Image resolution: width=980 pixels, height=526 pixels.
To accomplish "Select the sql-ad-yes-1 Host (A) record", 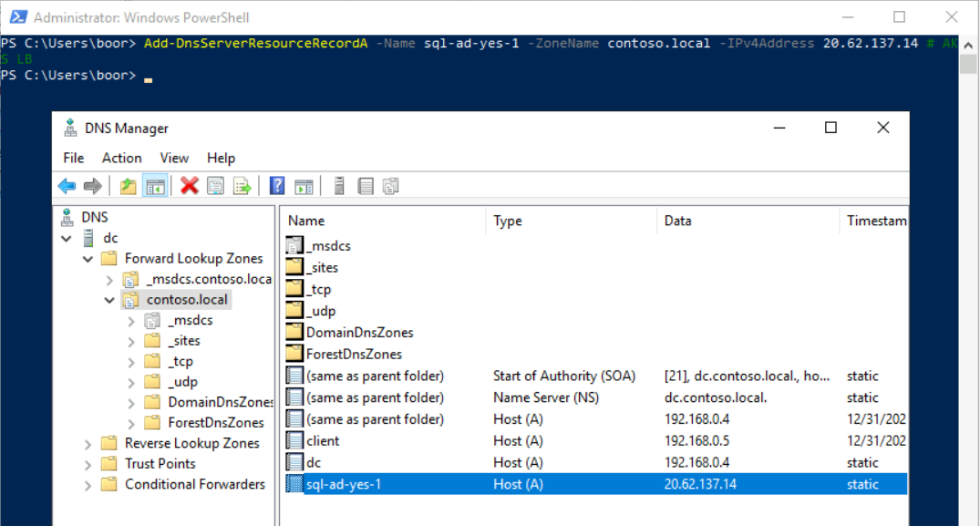I will point(344,485).
